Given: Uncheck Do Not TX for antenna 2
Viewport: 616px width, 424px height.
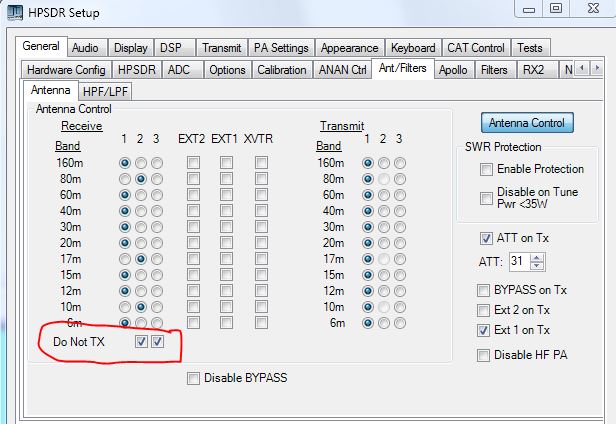Looking at the screenshot, I should (x=141, y=341).
